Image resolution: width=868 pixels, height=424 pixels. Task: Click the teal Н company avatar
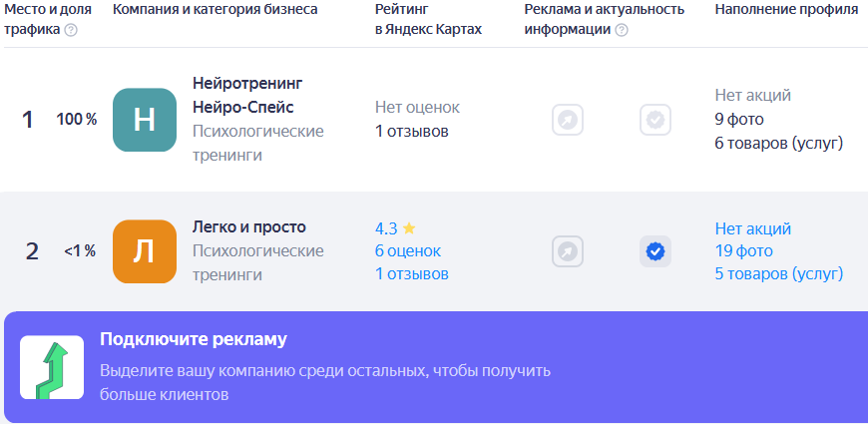pyautogui.click(x=145, y=120)
